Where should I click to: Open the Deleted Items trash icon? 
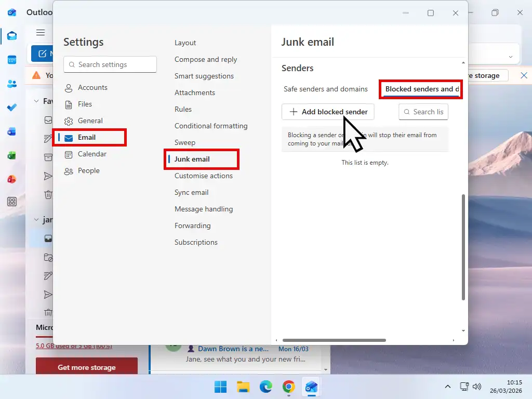tap(48, 195)
